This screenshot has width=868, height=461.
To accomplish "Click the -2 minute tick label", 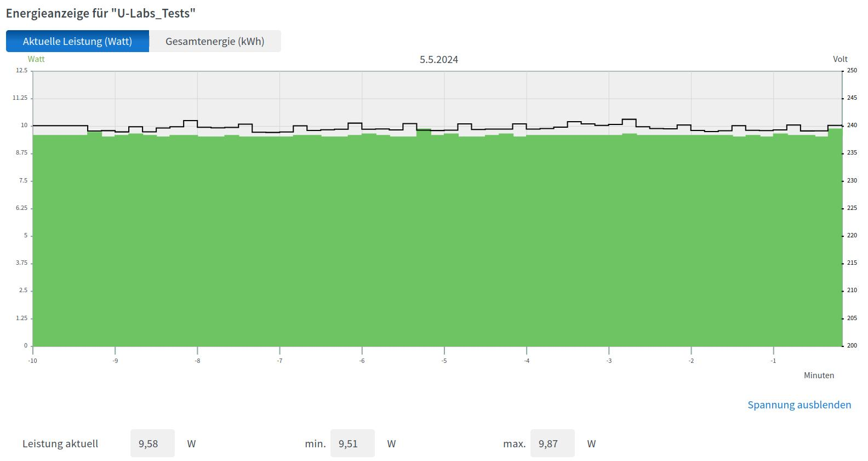I will click(x=692, y=361).
